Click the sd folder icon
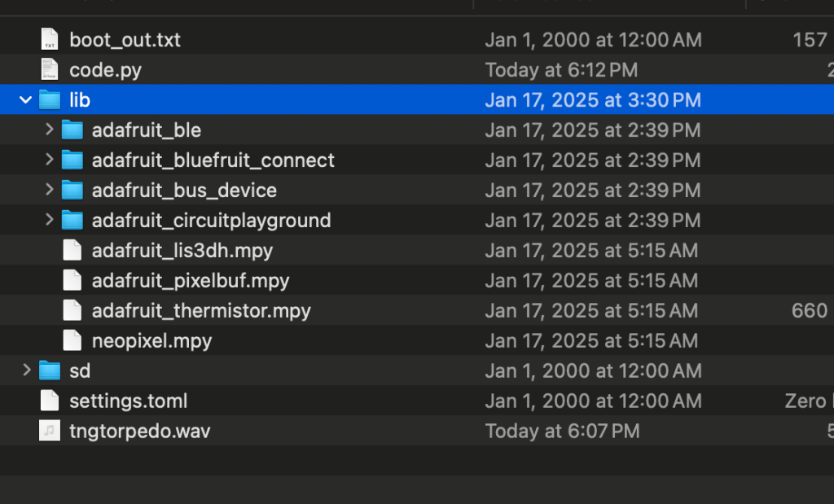This screenshot has height=504, width=834. (50, 370)
